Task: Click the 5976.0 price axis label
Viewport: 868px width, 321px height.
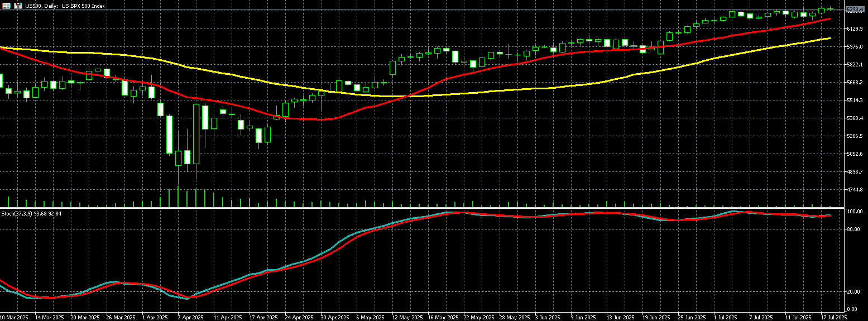Action: coord(854,46)
